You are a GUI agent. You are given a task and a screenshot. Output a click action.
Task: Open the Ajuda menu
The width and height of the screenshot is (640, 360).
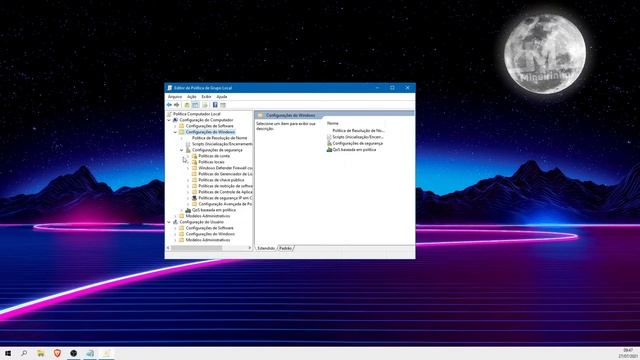point(222,97)
